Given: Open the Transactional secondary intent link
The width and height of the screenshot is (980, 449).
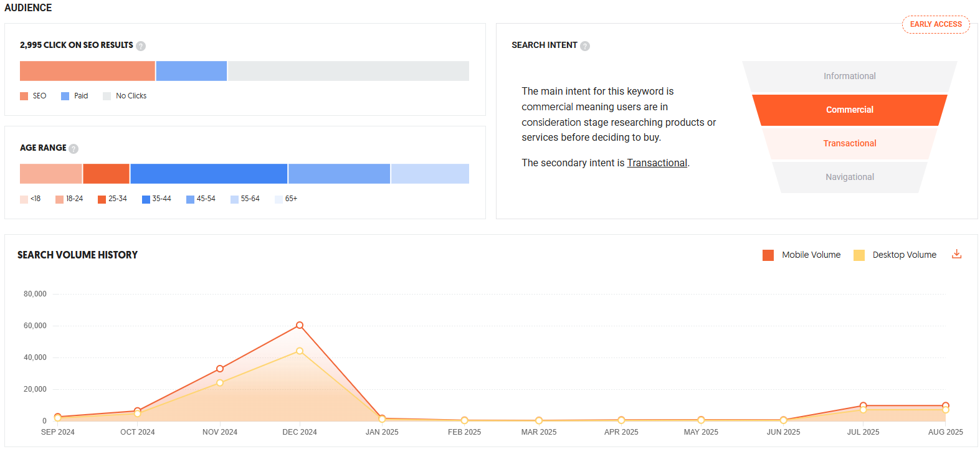Looking at the screenshot, I should (657, 163).
